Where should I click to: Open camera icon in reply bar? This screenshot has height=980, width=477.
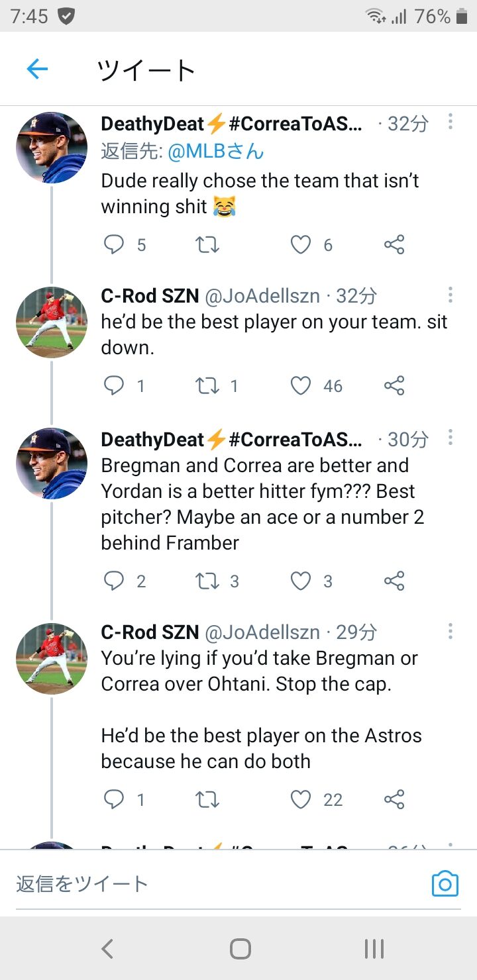(x=445, y=883)
